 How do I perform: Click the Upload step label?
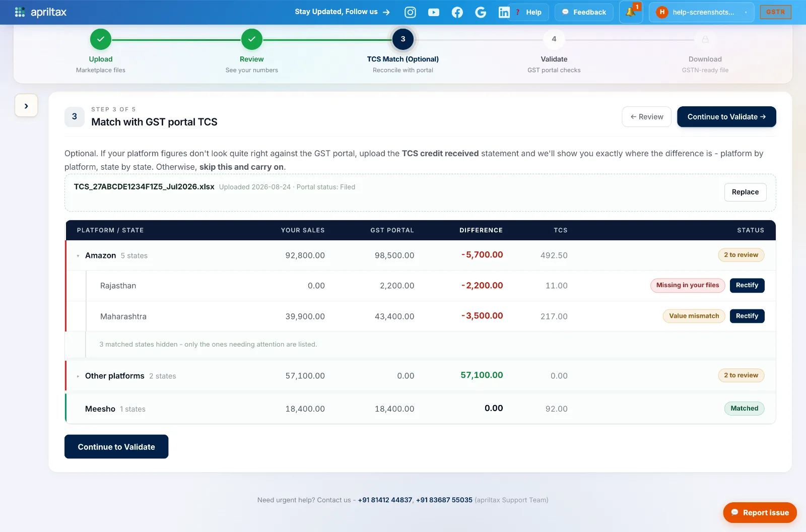coord(101,59)
